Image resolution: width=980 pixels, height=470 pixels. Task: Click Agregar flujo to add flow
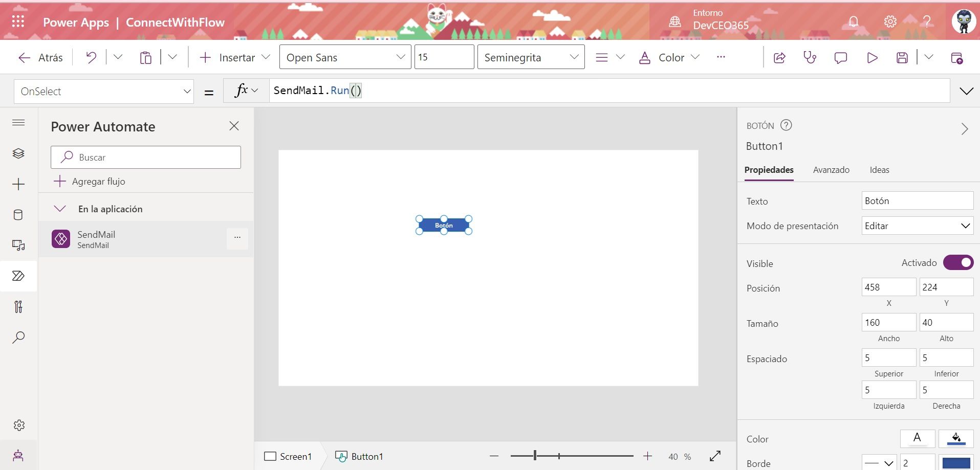90,181
